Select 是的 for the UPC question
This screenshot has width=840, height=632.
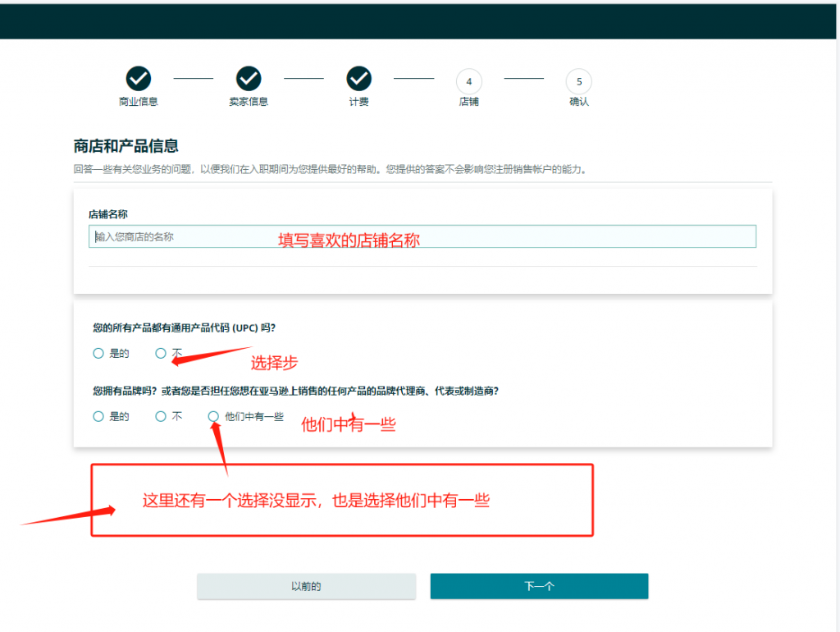[x=98, y=354]
